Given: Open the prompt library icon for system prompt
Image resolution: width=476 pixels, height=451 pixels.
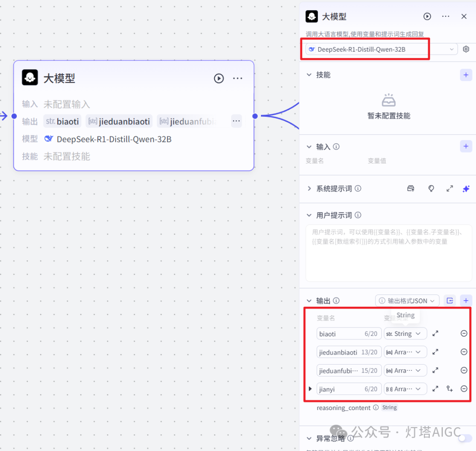Looking at the screenshot, I should (411, 189).
